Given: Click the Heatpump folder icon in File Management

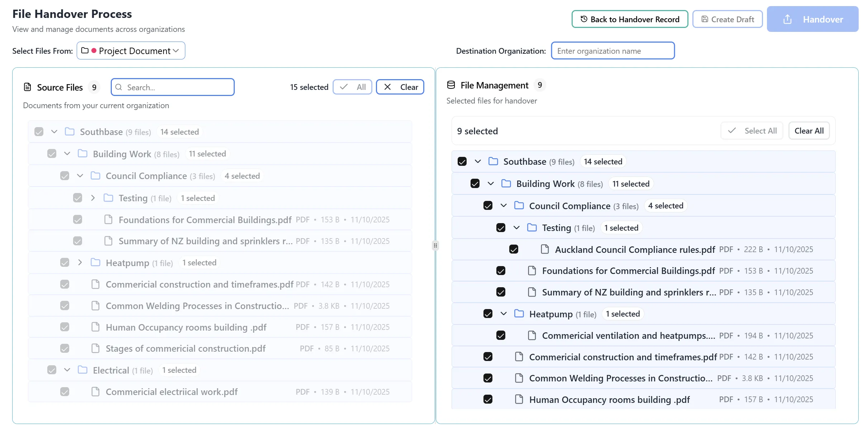Looking at the screenshot, I should [x=519, y=313].
